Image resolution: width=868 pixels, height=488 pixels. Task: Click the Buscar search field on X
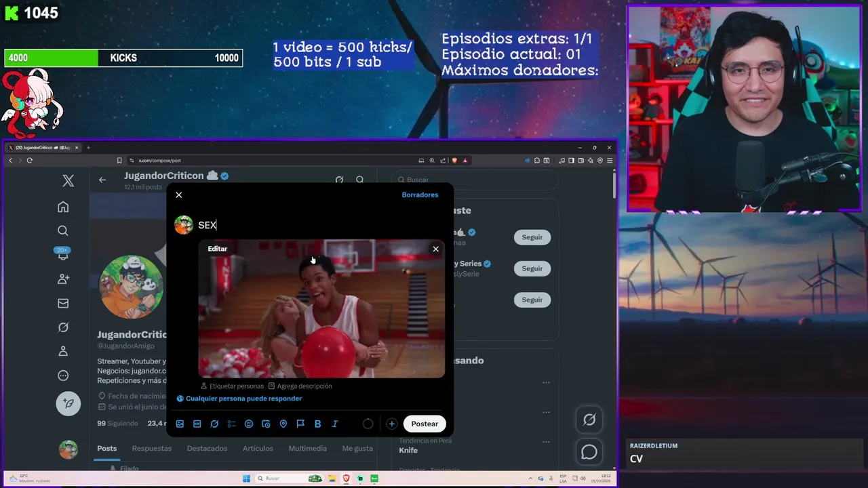[x=475, y=180]
